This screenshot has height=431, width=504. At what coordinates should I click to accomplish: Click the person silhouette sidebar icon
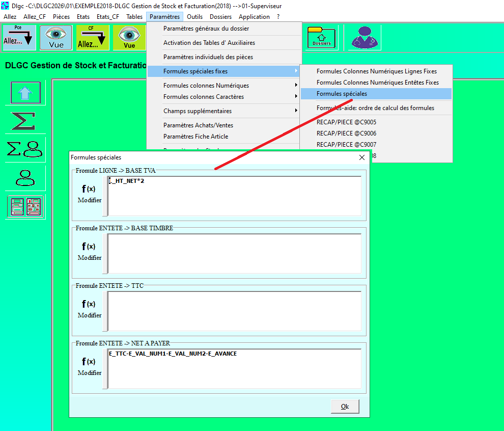coord(25,177)
